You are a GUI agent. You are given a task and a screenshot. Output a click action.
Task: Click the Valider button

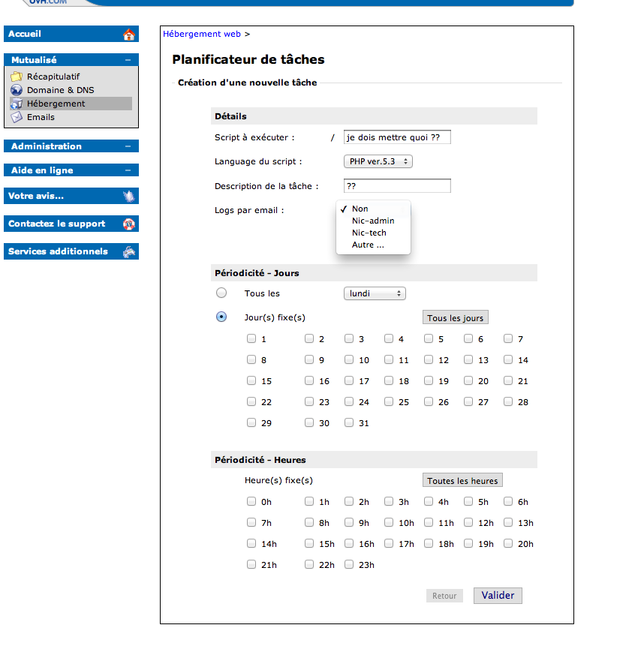pyautogui.click(x=498, y=596)
